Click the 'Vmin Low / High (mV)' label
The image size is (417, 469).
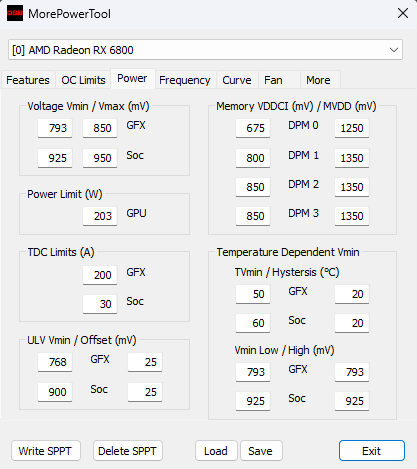pyautogui.click(x=284, y=350)
